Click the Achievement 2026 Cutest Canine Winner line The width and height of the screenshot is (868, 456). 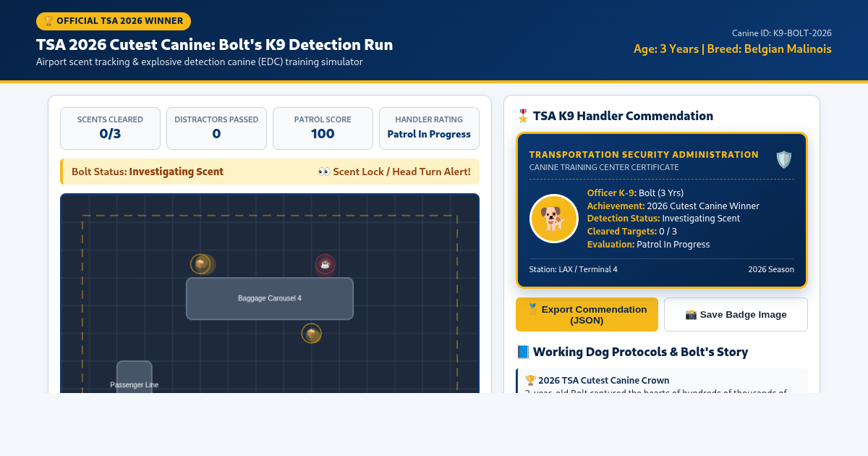point(673,206)
